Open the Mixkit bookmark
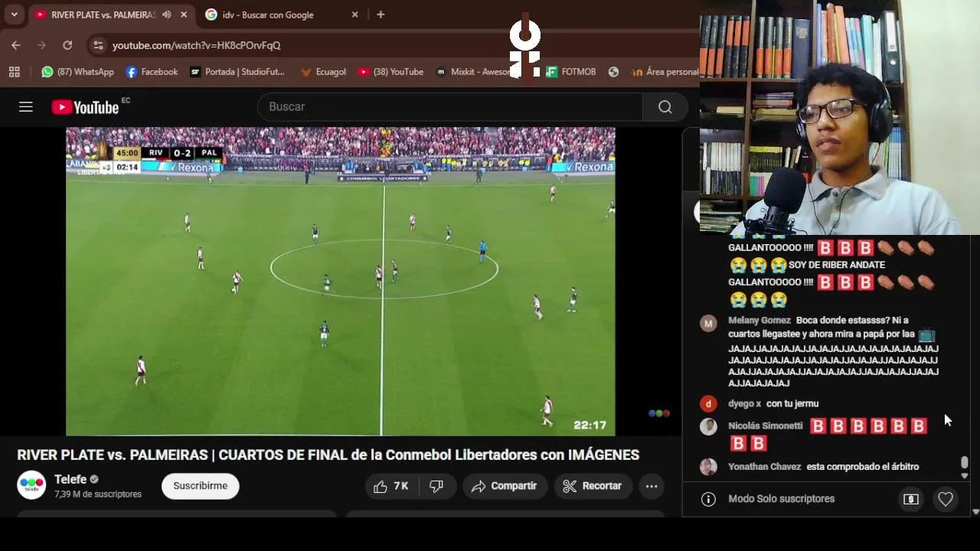Viewport: 980px width, 551px height. (x=472, y=72)
